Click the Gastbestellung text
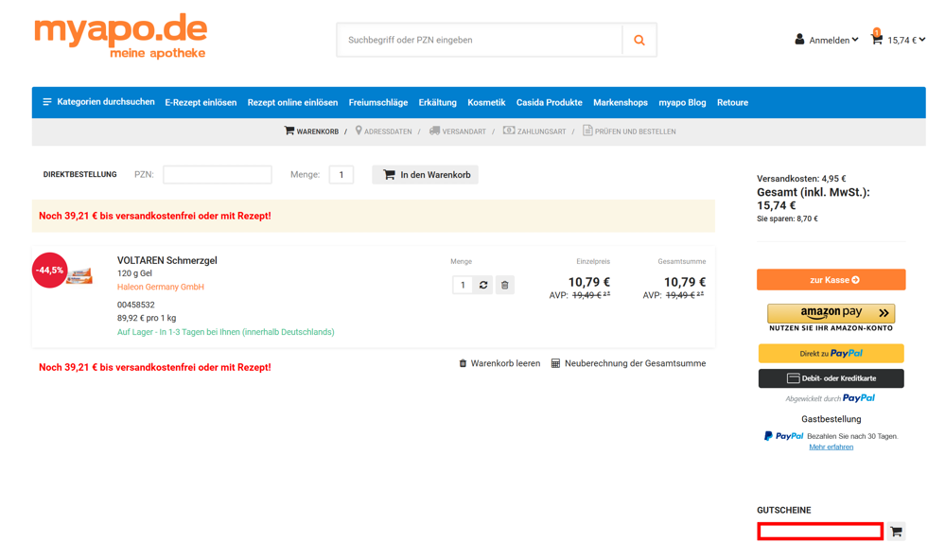 click(x=831, y=419)
